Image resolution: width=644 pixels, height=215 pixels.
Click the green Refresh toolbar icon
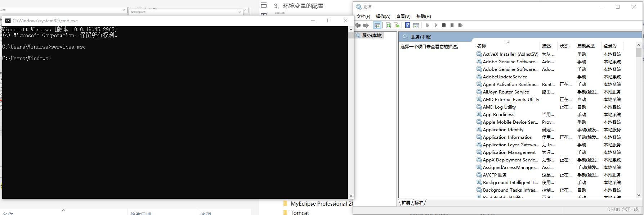[x=388, y=25]
